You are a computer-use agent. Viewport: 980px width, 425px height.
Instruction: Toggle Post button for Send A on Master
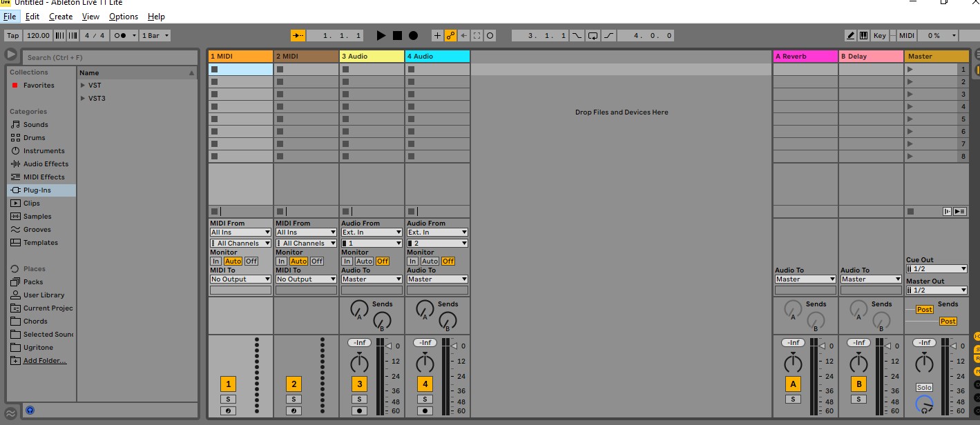pyautogui.click(x=925, y=310)
